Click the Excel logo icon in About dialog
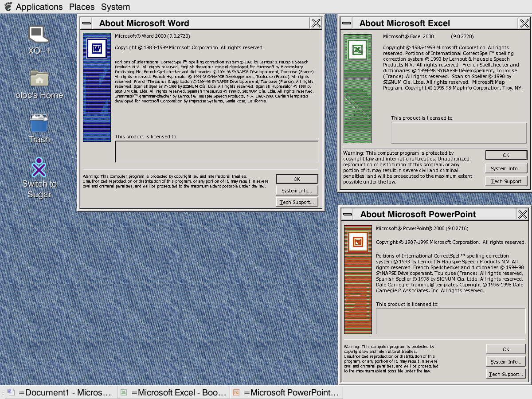The image size is (532, 399). pos(357,50)
